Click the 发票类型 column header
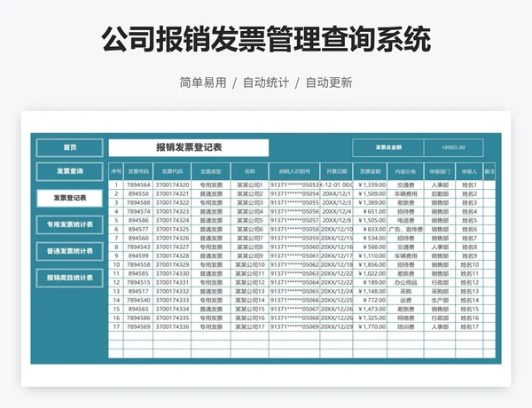 tap(211, 172)
